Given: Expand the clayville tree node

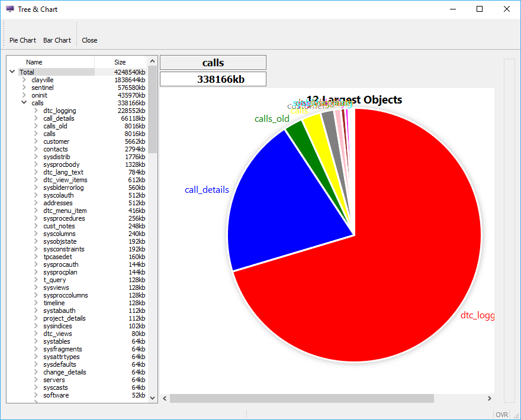Looking at the screenshot, I should [24, 80].
